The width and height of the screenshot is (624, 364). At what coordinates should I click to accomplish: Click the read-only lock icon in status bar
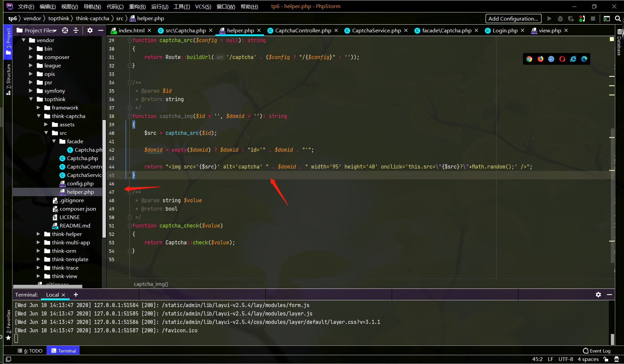click(606, 359)
